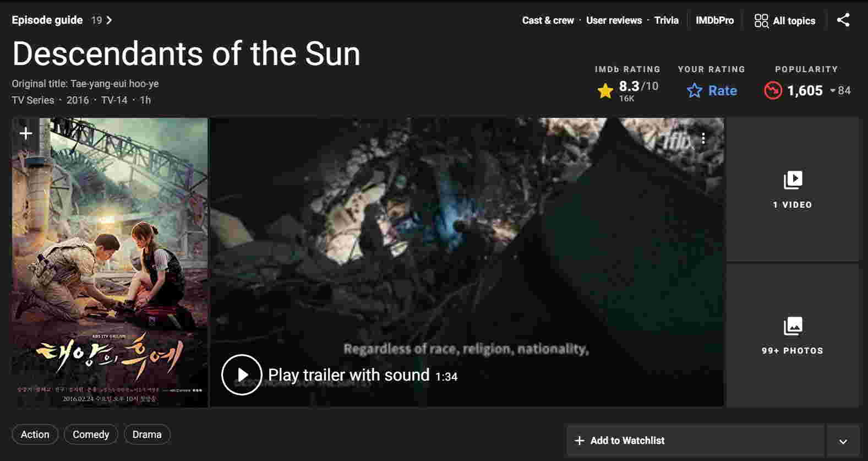Viewport: 868px width, 461px height.
Task: Open the Episode guide chevron
Action: tap(109, 20)
